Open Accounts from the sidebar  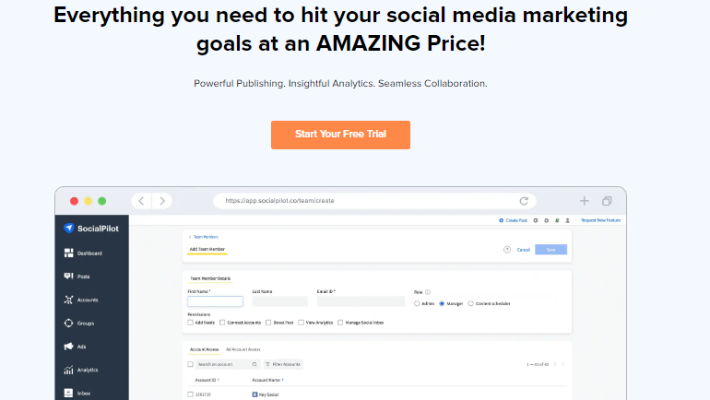81,300
